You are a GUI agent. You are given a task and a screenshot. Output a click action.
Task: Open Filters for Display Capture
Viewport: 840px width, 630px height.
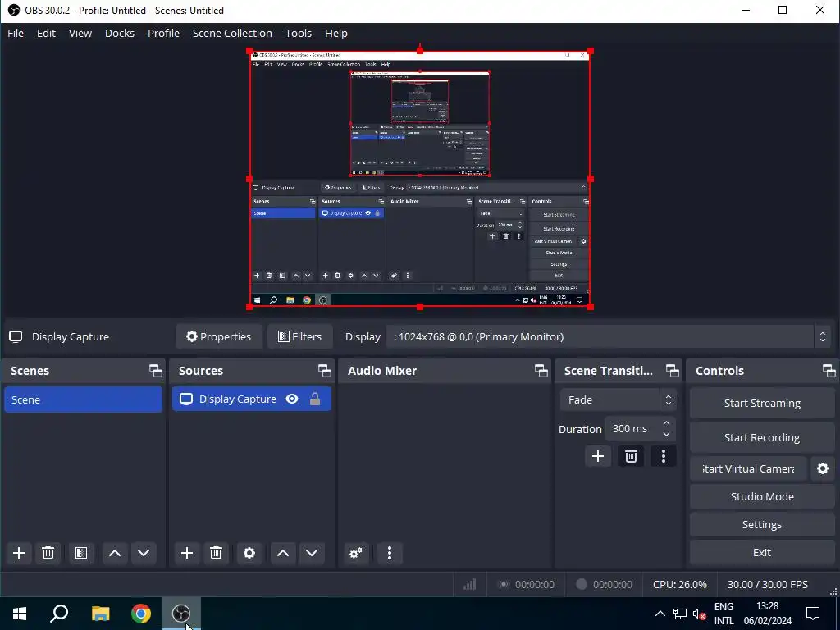[300, 336]
